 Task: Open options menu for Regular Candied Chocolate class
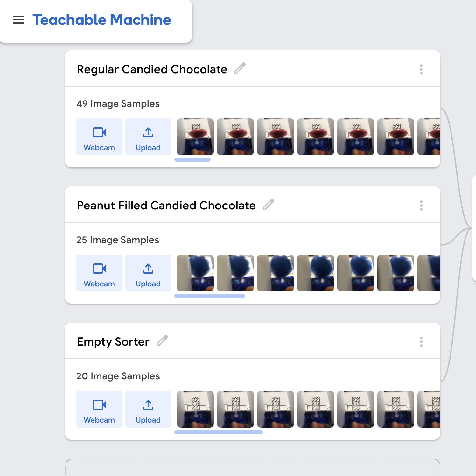(x=421, y=69)
